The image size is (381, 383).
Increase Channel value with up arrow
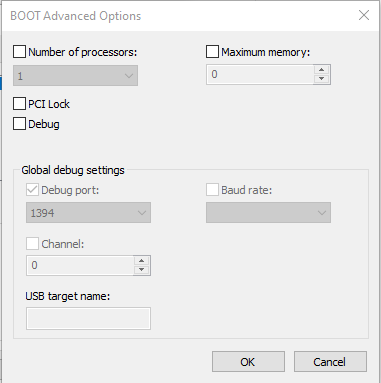(142, 261)
